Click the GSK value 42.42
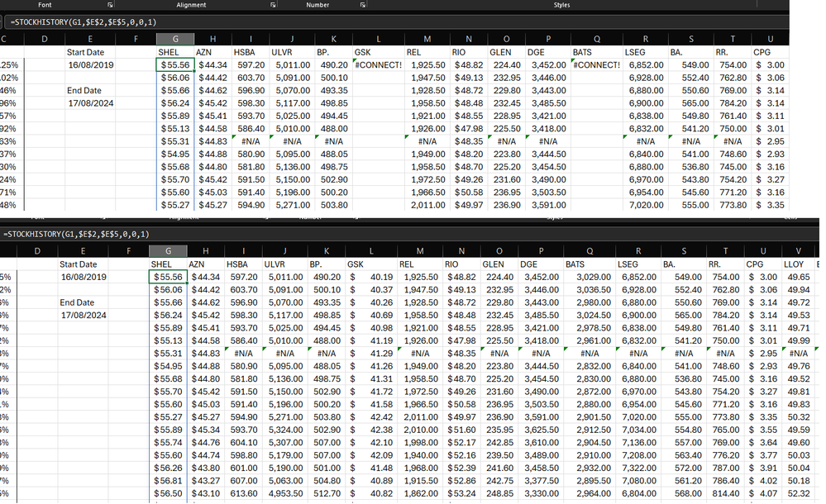The image size is (826, 504). [x=371, y=417]
